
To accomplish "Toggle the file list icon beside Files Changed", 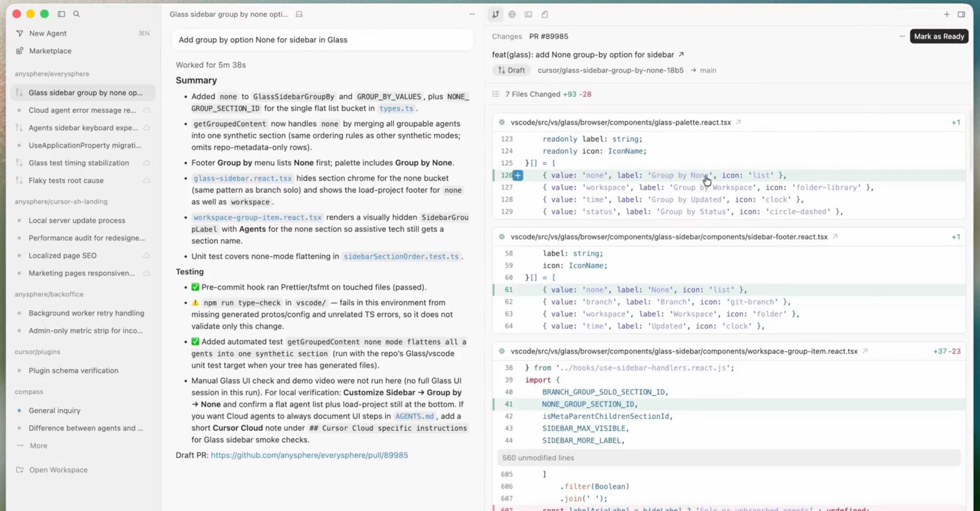I will pyautogui.click(x=495, y=94).
